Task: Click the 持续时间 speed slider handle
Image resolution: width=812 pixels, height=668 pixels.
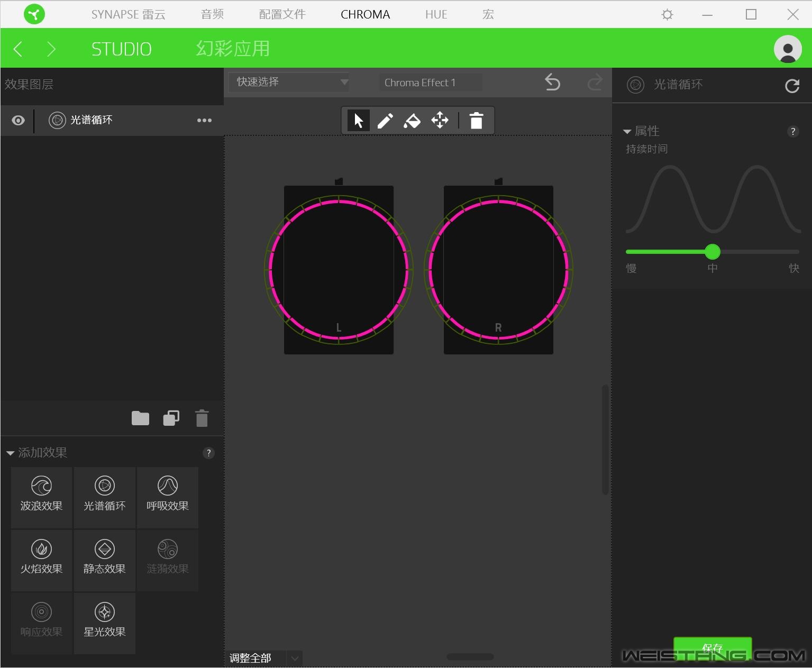Action: click(713, 252)
